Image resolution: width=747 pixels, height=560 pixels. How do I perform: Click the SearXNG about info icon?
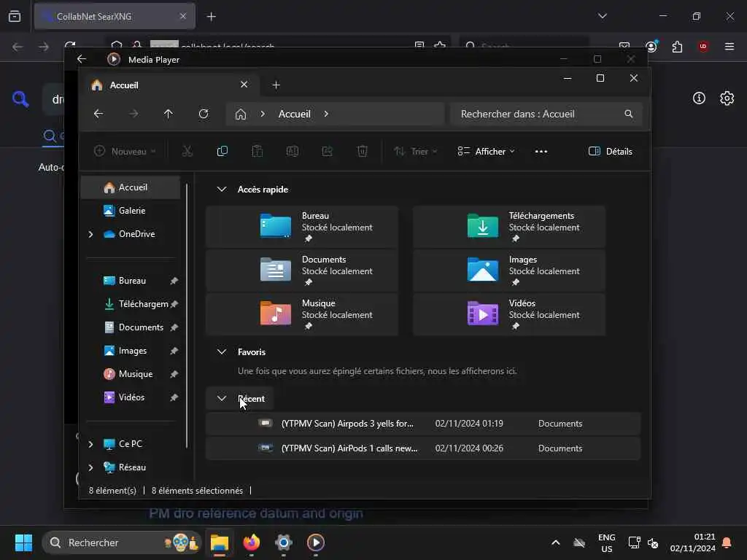click(699, 98)
